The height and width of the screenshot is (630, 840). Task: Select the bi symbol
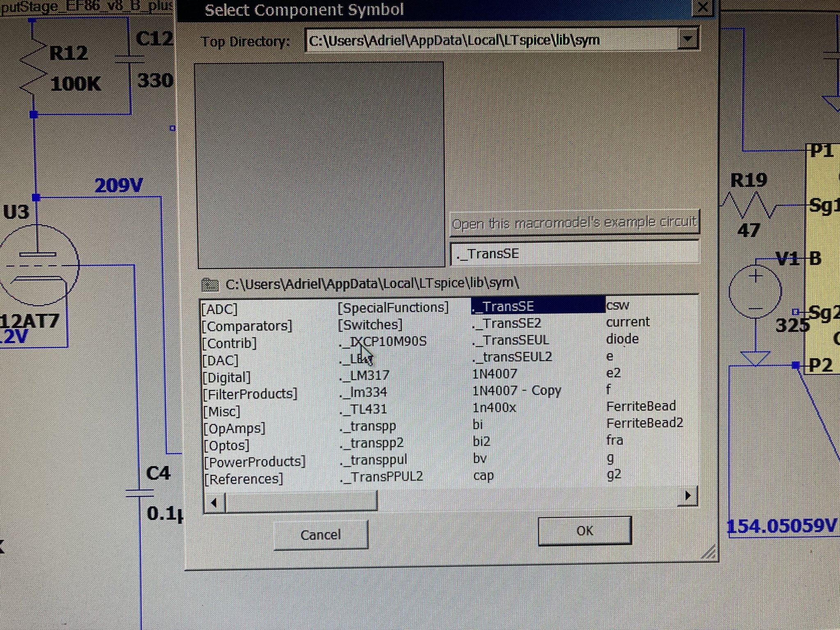[x=477, y=425]
